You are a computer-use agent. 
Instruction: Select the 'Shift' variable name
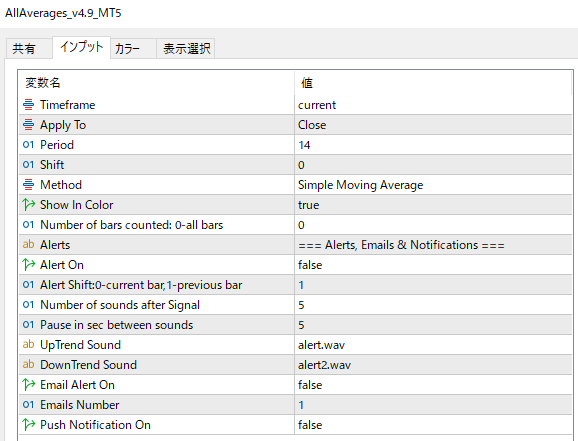(x=52, y=164)
